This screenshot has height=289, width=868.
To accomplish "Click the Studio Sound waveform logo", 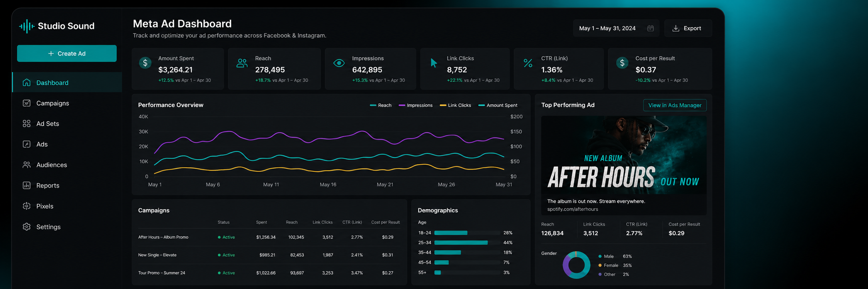I will (x=27, y=26).
